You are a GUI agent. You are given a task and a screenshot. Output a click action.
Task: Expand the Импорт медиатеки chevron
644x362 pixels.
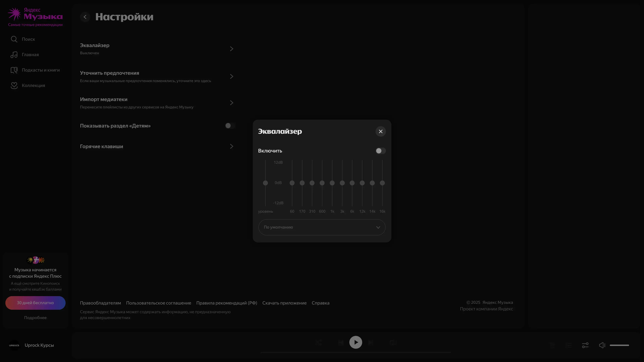(x=231, y=103)
